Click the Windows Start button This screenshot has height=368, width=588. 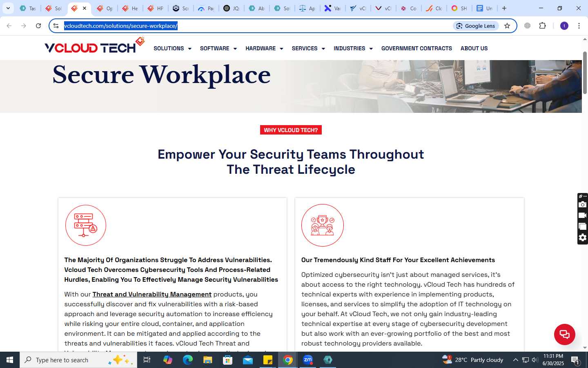click(10, 360)
